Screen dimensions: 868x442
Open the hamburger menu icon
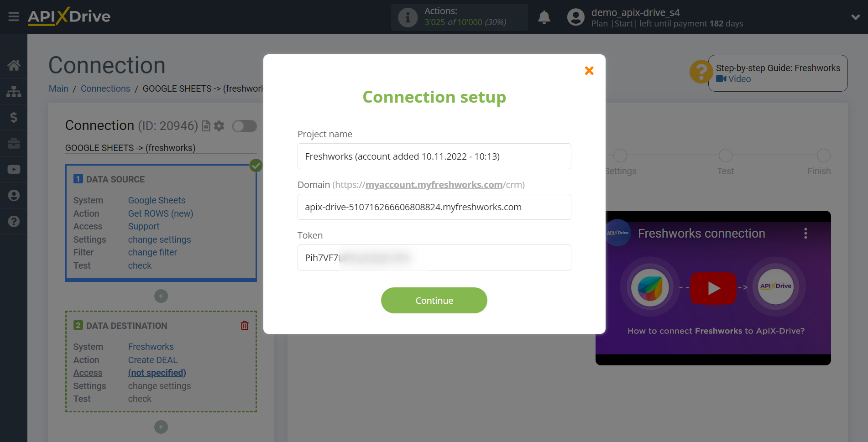tap(14, 17)
